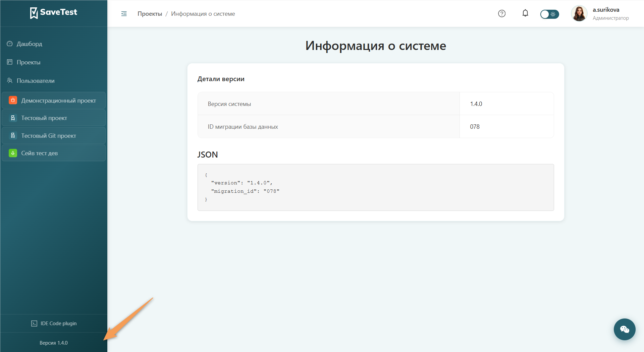Click the Информация о системе page title
The height and width of the screenshot is (352, 644).
click(x=376, y=46)
